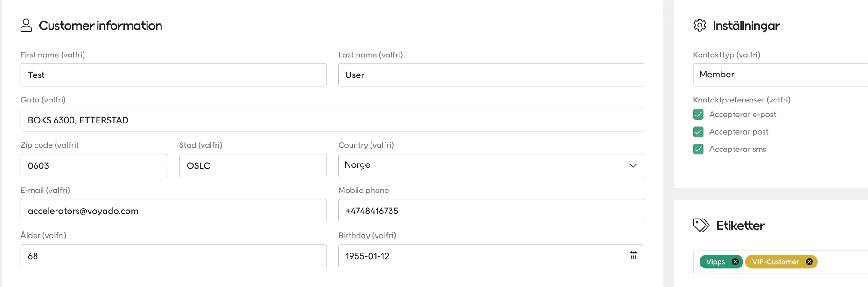Uncheck Accepterar e-post checkbox
The height and width of the screenshot is (287, 868).
coord(698,115)
